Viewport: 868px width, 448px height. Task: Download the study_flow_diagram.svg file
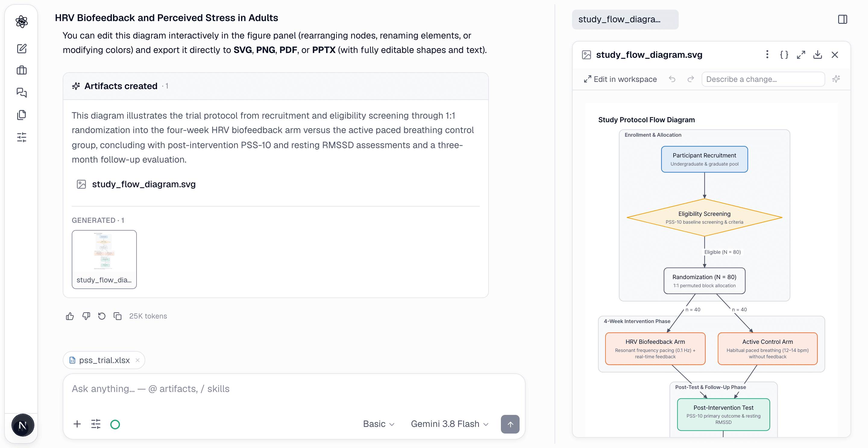pyautogui.click(x=818, y=54)
